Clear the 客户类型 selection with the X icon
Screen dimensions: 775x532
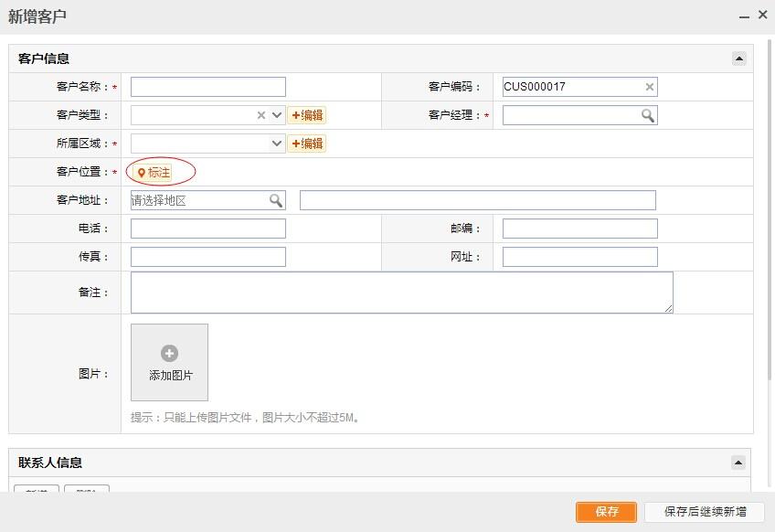point(261,115)
